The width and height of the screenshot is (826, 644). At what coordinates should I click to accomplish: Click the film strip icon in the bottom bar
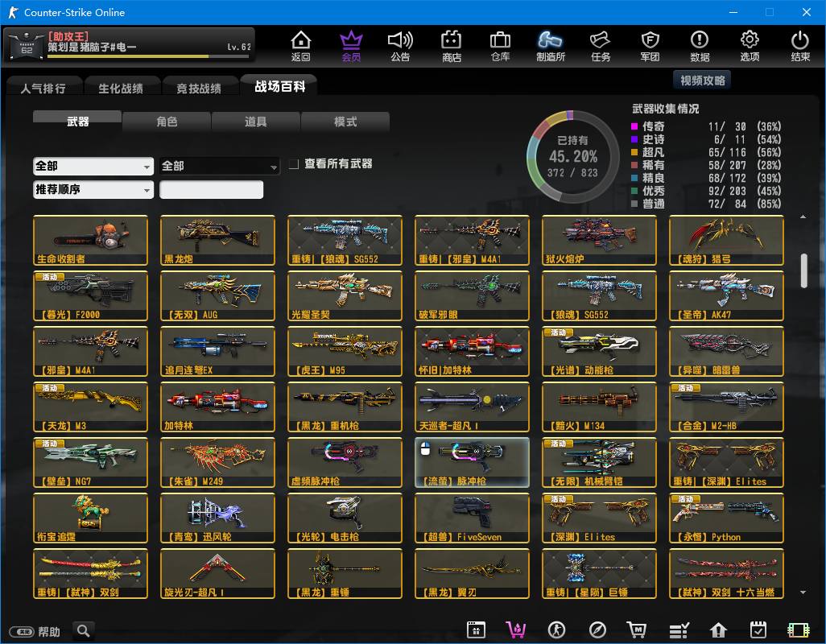(798, 630)
